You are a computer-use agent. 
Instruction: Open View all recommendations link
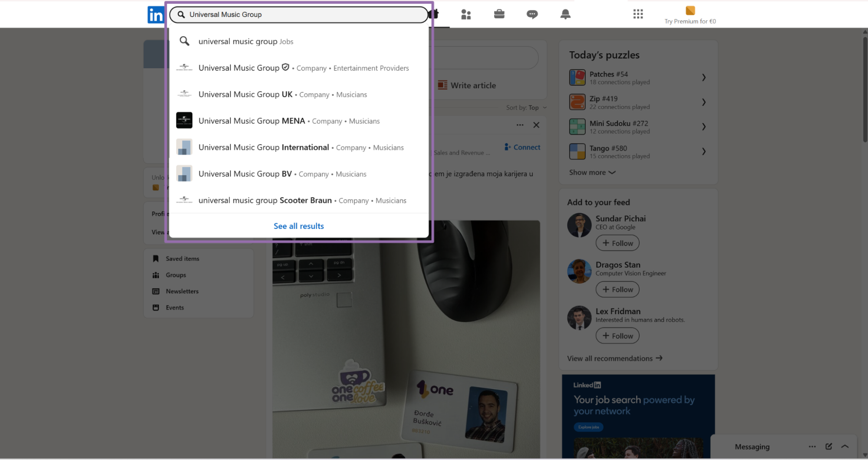[614, 358]
